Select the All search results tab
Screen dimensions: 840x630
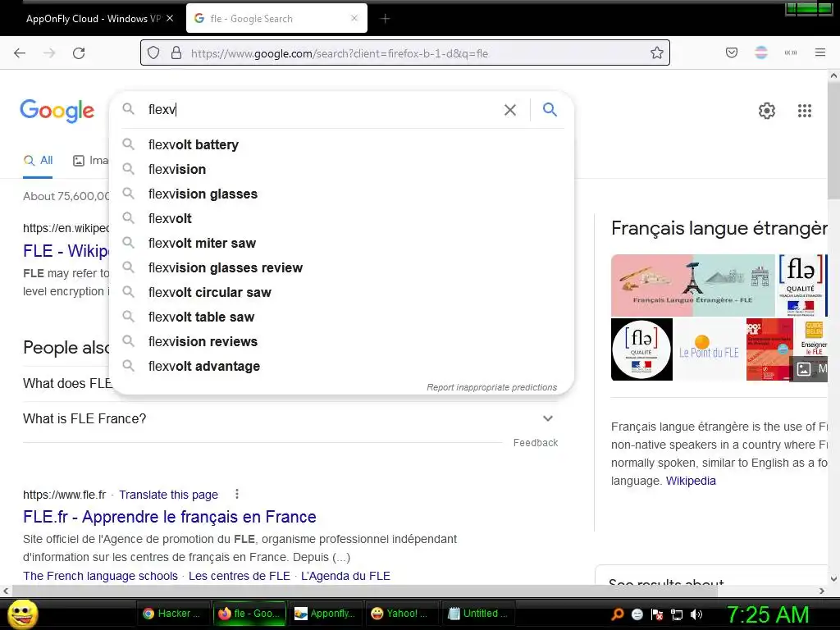pos(39,160)
